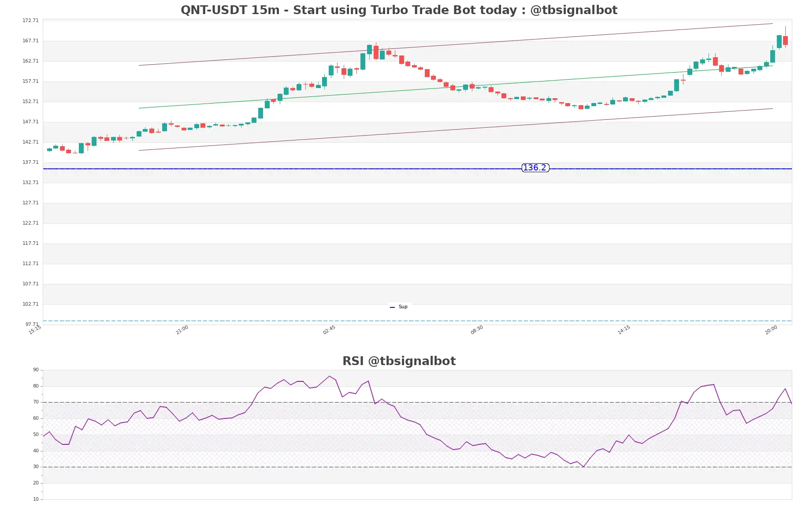Click the 127.71 price axis label

point(30,203)
